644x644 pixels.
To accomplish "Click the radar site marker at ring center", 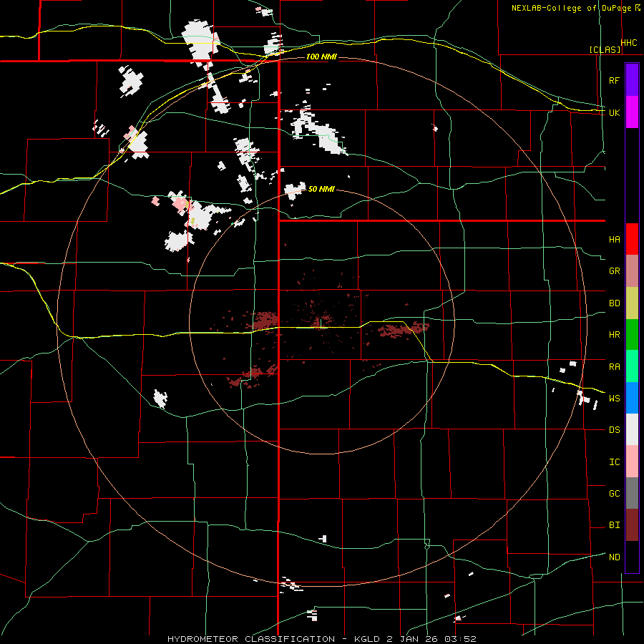I will [321, 323].
